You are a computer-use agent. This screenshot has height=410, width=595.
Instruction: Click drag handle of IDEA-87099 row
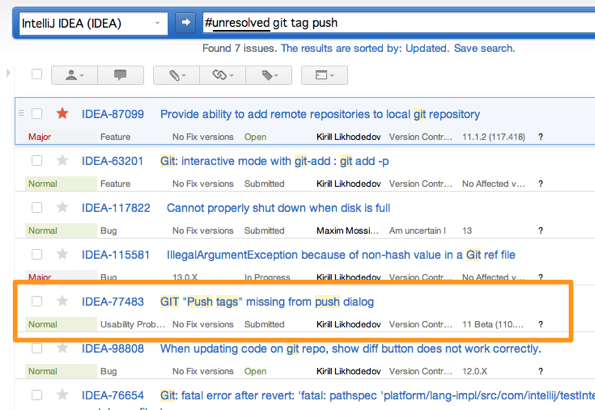[x=21, y=113]
